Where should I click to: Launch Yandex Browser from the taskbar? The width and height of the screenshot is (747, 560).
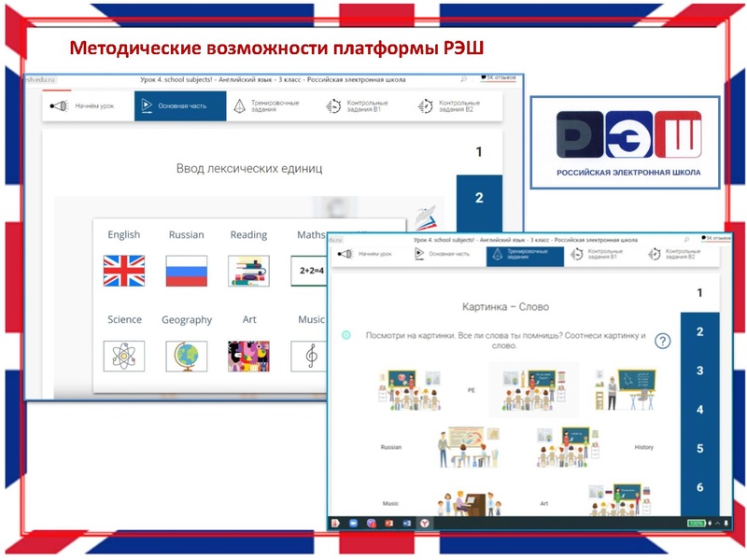[x=424, y=521]
